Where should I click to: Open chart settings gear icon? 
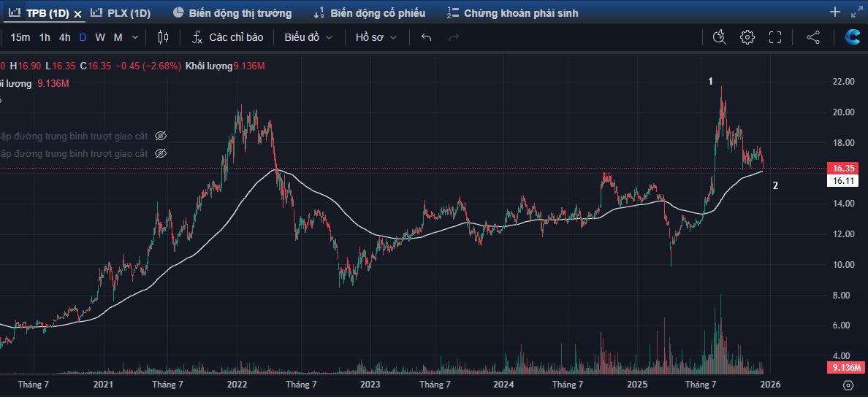tap(747, 37)
